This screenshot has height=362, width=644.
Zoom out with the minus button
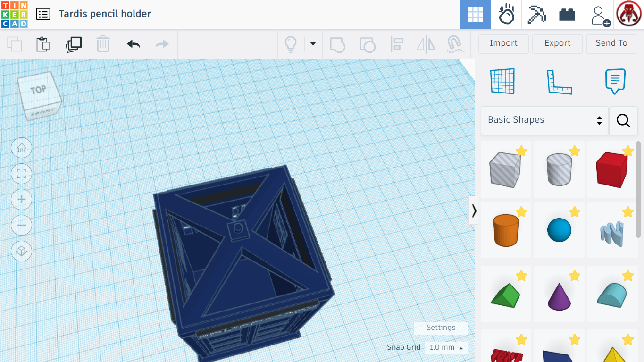click(x=21, y=225)
